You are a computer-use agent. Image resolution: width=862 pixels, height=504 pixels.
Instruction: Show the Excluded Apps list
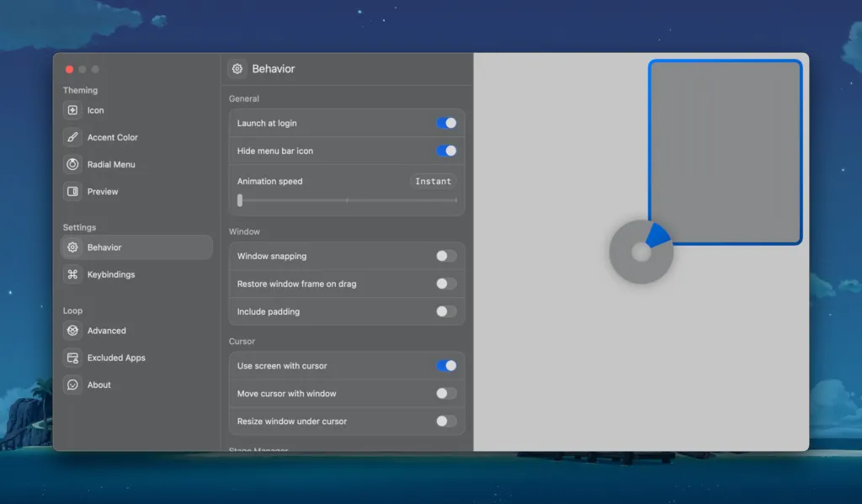136,358
